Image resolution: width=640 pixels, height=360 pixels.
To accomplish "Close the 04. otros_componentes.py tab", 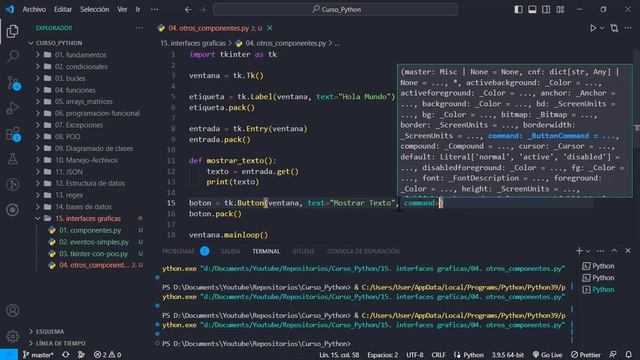I will [270, 28].
